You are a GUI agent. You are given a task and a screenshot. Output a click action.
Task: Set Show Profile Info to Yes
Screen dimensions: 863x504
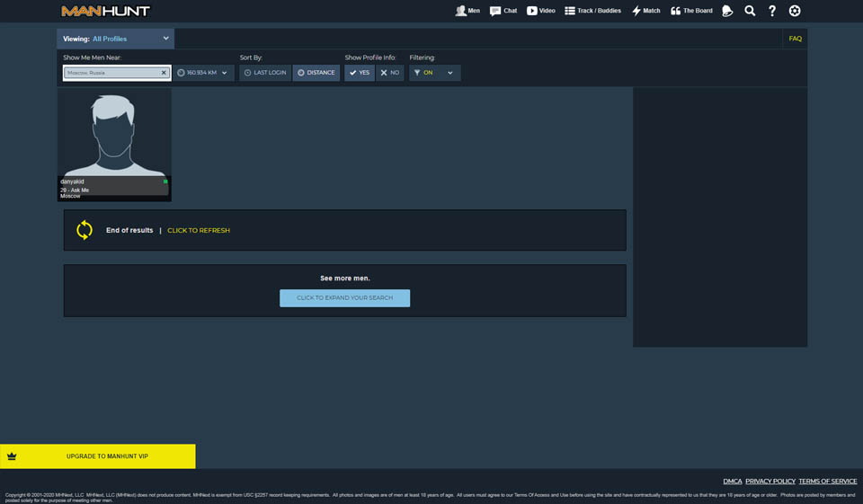[360, 73]
